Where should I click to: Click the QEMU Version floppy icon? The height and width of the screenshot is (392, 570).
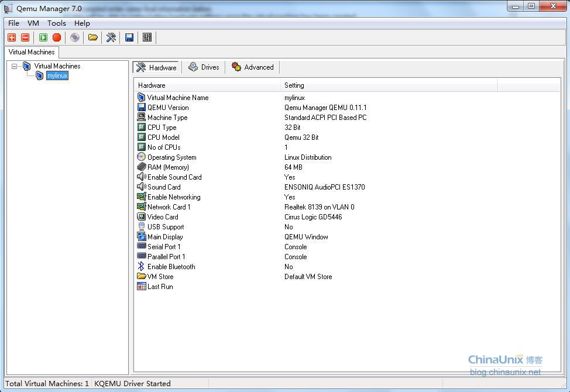pyautogui.click(x=142, y=107)
